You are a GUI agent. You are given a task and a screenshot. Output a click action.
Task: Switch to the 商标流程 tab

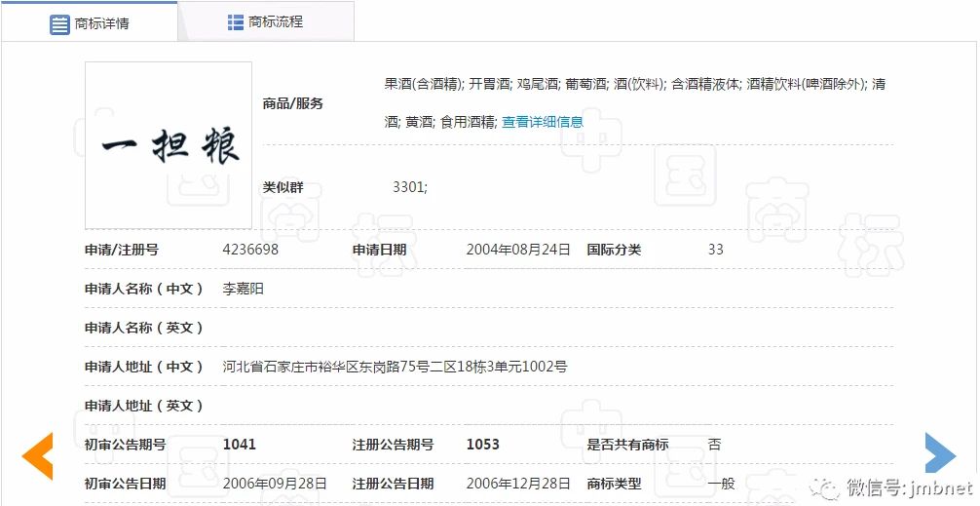pos(266,21)
